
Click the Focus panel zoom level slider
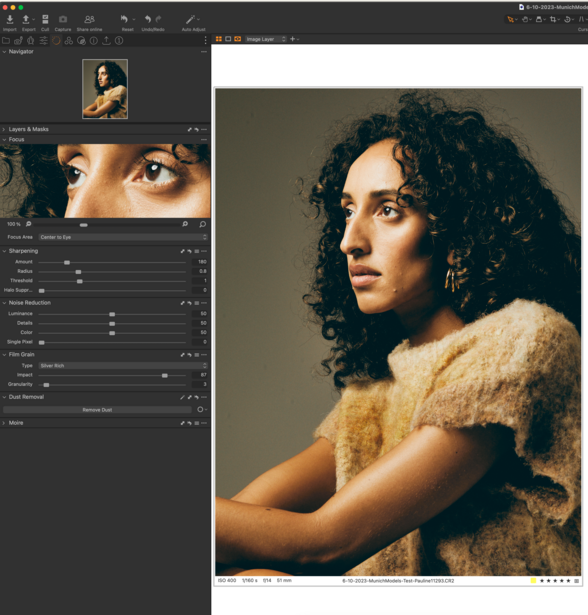(106, 225)
